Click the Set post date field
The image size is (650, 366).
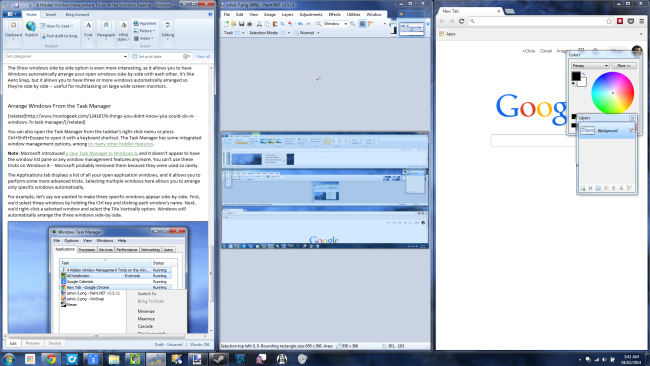pyautogui.click(x=161, y=56)
